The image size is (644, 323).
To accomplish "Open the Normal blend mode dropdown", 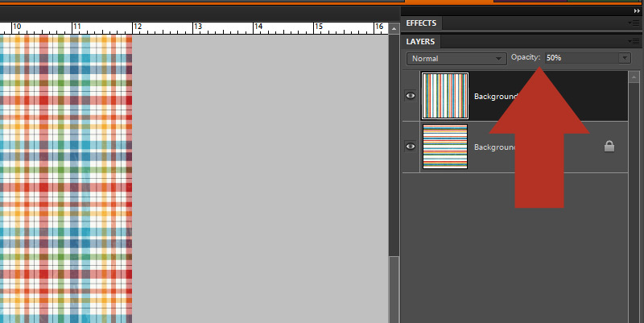I will pos(455,59).
